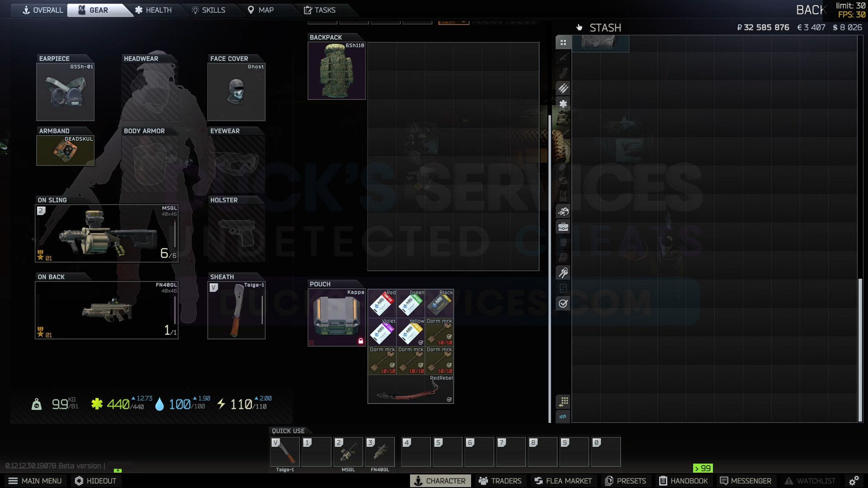
Task: Select the MSGL grenade launcher on sling
Action: (107, 234)
